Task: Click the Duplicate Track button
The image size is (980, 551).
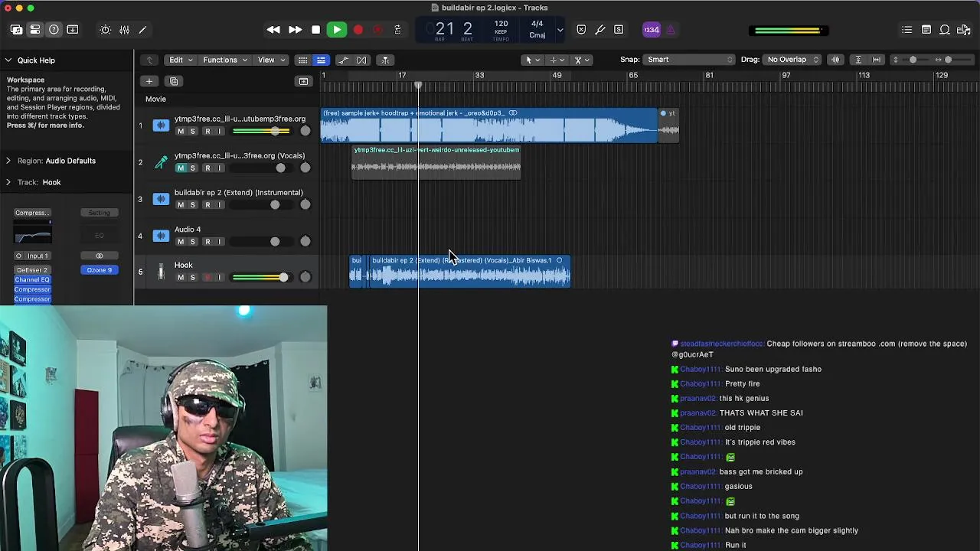Action: [x=174, y=81]
